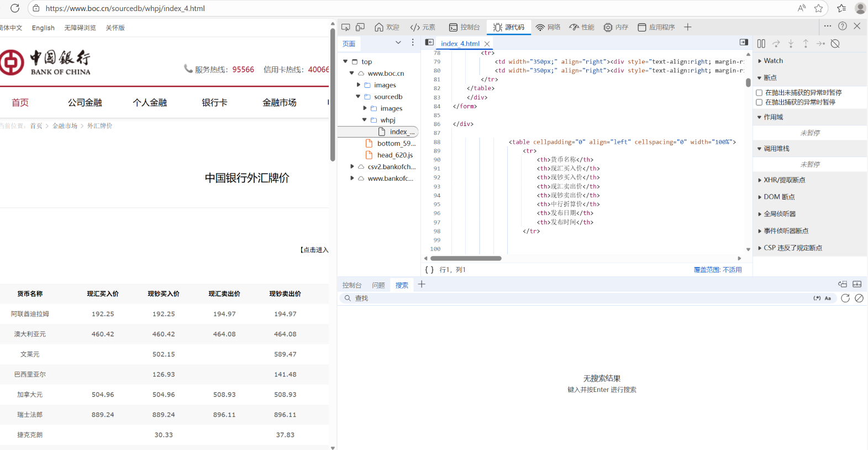Open the inspect element picker tool
868x450 pixels.
(x=346, y=27)
